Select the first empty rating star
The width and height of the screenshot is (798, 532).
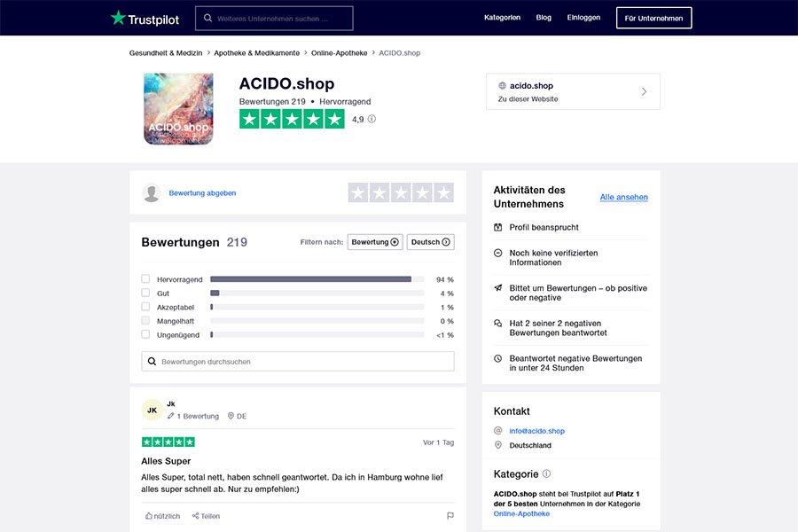coord(358,193)
